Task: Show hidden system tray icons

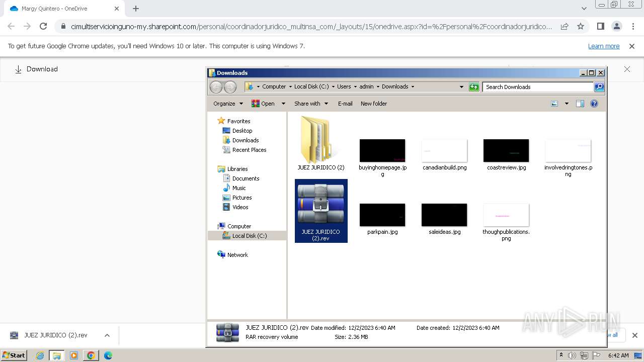Action: [561, 355]
